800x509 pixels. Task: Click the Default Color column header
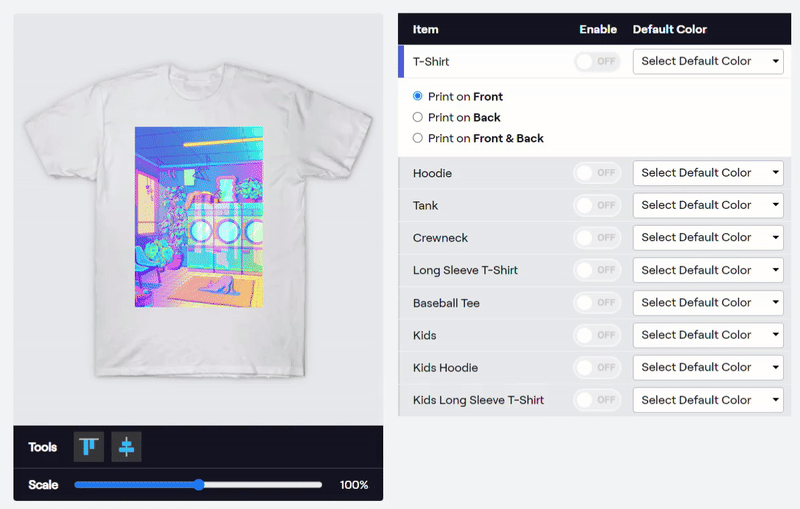tap(670, 30)
